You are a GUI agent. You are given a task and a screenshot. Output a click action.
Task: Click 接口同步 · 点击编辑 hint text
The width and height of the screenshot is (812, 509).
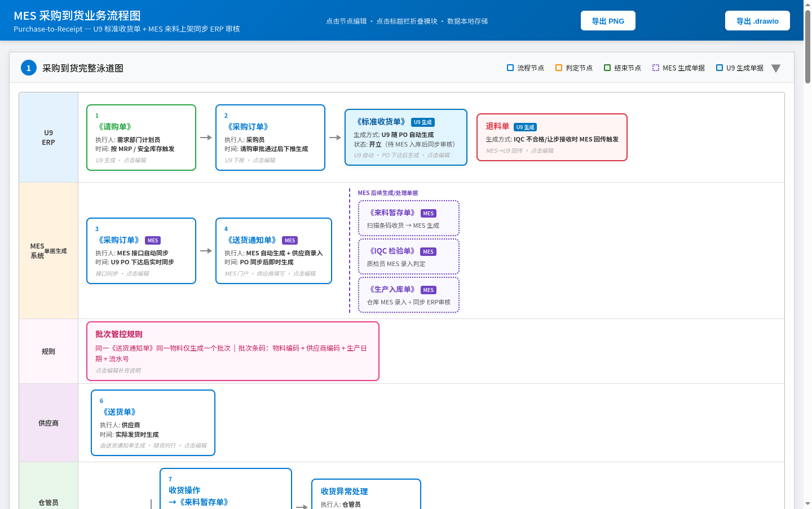[x=122, y=273]
